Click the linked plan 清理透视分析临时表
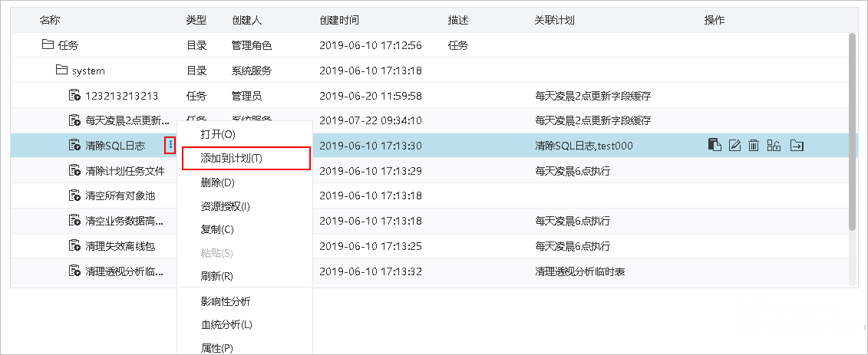The height and width of the screenshot is (355, 868). 580,271
